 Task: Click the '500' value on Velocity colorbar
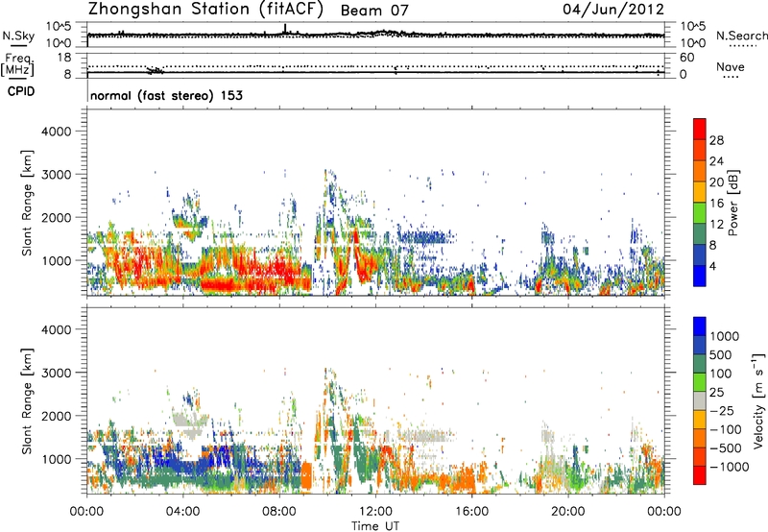point(723,355)
